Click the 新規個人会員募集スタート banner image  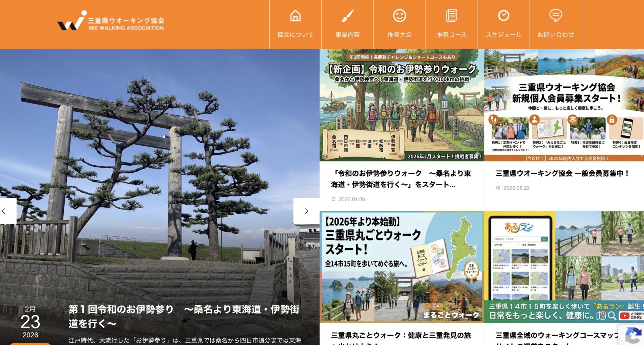pyautogui.click(x=564, y=105)
